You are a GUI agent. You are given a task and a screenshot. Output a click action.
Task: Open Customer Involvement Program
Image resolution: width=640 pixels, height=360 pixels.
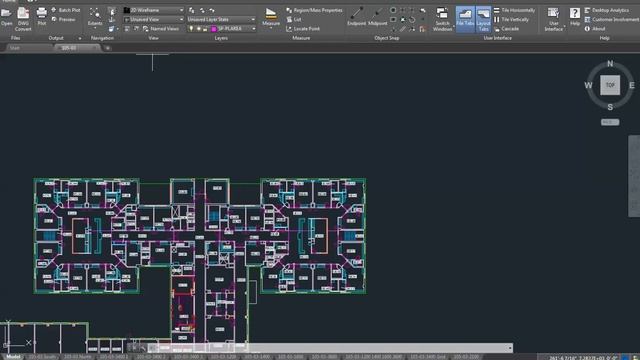coord(612,19)
